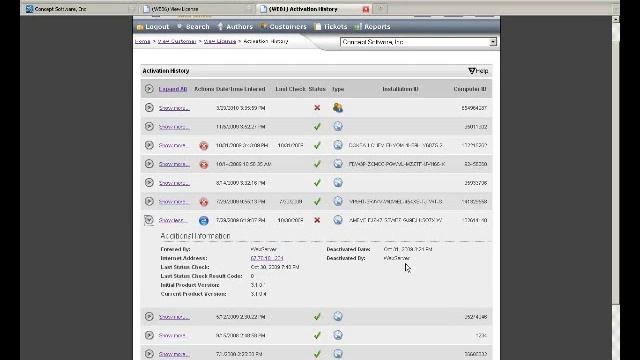The width and height of the screenshot is (640, 360).
Task: Click the globe type icon in second row
Action: tap(338, 126)
